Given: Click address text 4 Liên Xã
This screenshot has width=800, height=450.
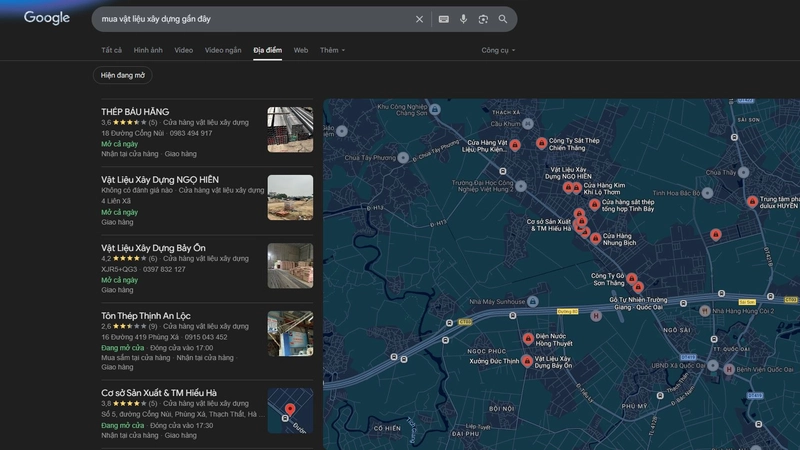Looking at the screenshot, I should [x=116, y=201].
